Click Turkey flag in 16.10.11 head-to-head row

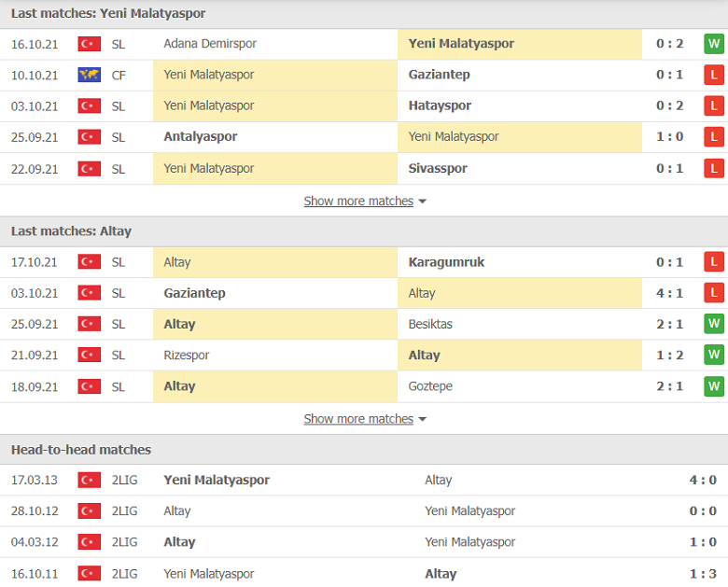pos(90,574)
